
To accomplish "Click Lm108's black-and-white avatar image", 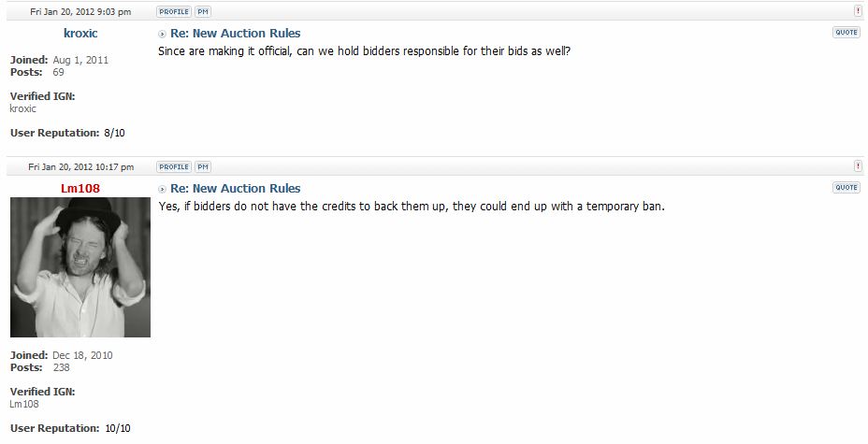I will 80,267.
